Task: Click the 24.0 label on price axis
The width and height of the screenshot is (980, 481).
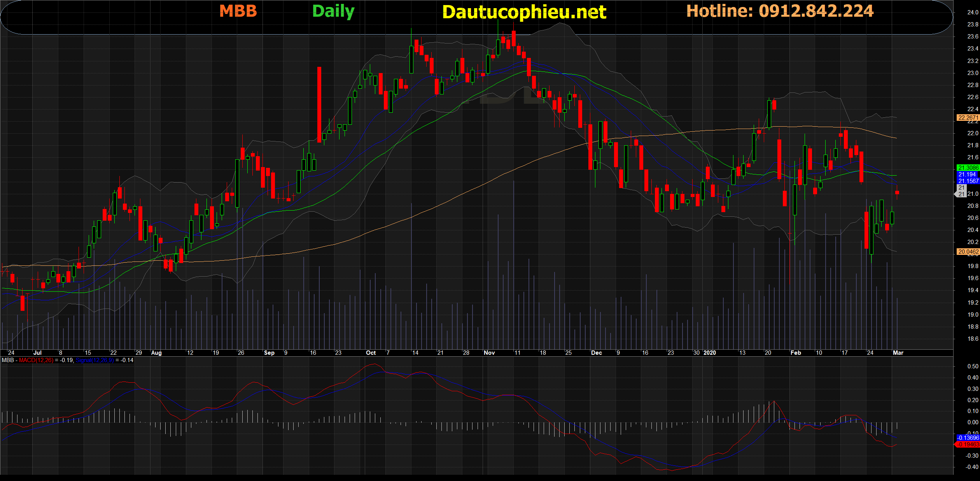Action: [x=972, y=12]
